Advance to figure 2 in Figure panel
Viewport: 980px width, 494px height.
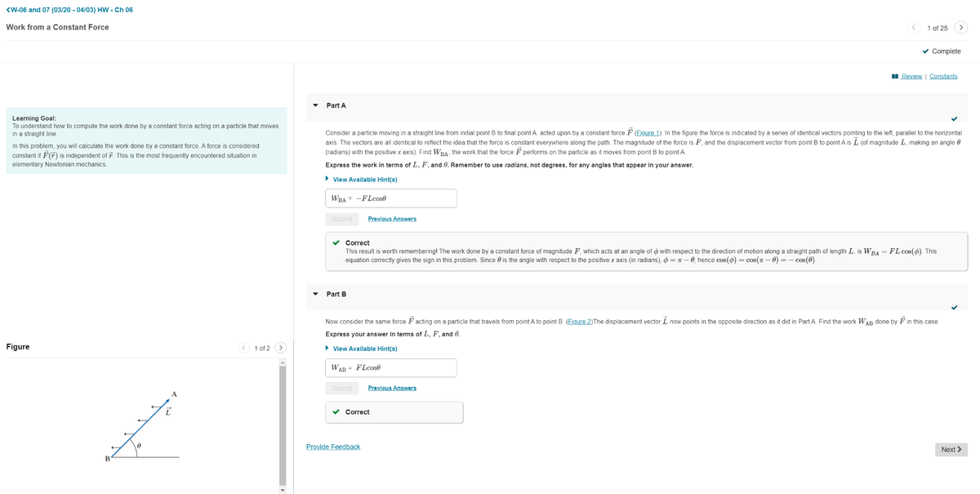tap(280, 348)
